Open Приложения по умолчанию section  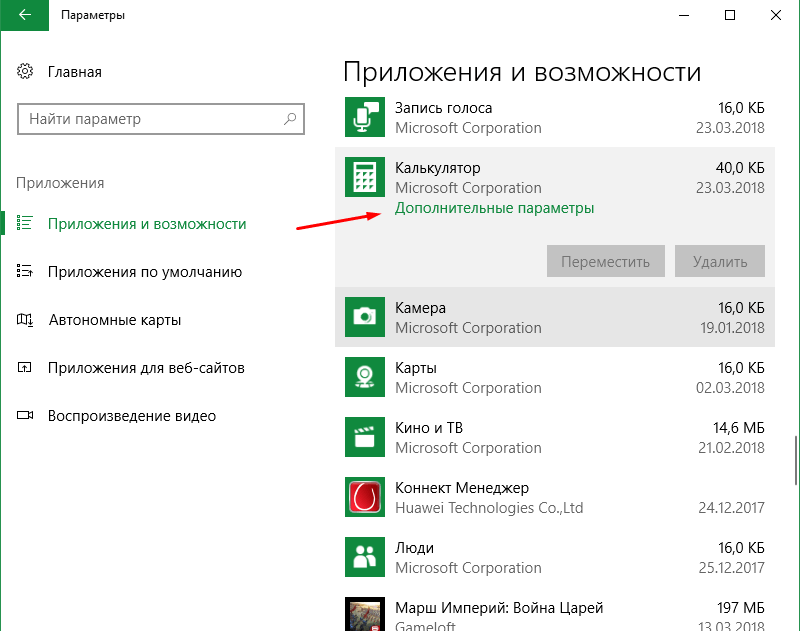145,272
